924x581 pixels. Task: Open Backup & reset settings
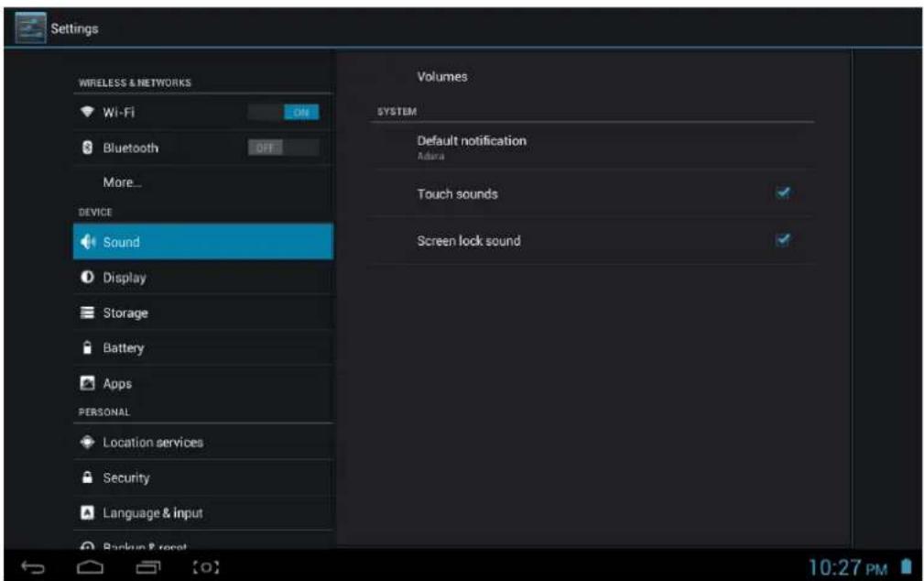tap(203, 543)
